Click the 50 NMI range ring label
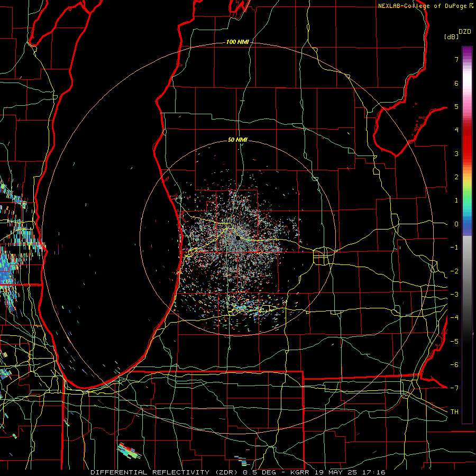476x476 pixels. point(237,140)
